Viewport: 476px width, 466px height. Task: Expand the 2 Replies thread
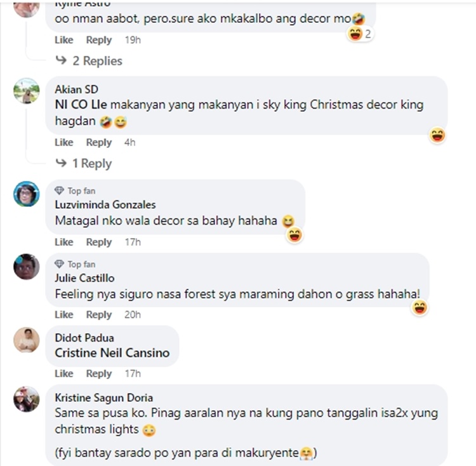(89, 61)
